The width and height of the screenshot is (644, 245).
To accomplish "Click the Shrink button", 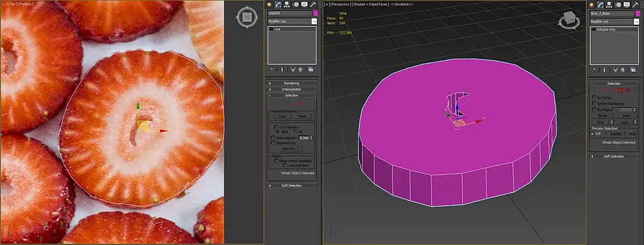I will pos(603,116).
